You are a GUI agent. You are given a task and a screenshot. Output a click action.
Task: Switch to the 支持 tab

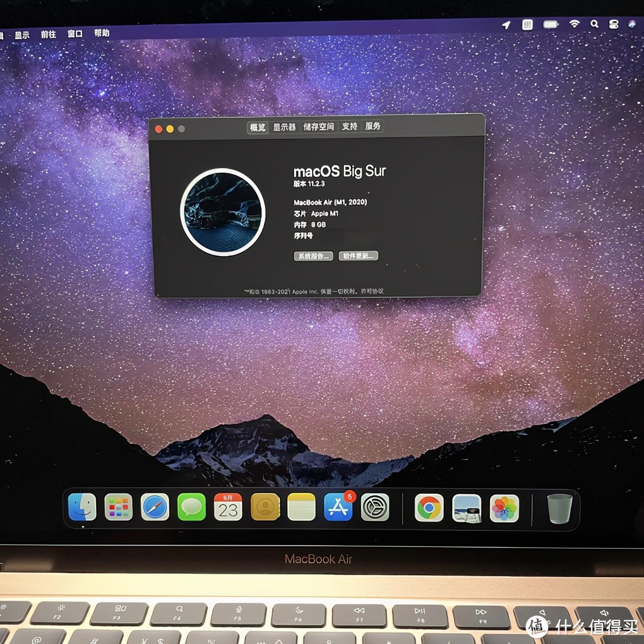349,126
